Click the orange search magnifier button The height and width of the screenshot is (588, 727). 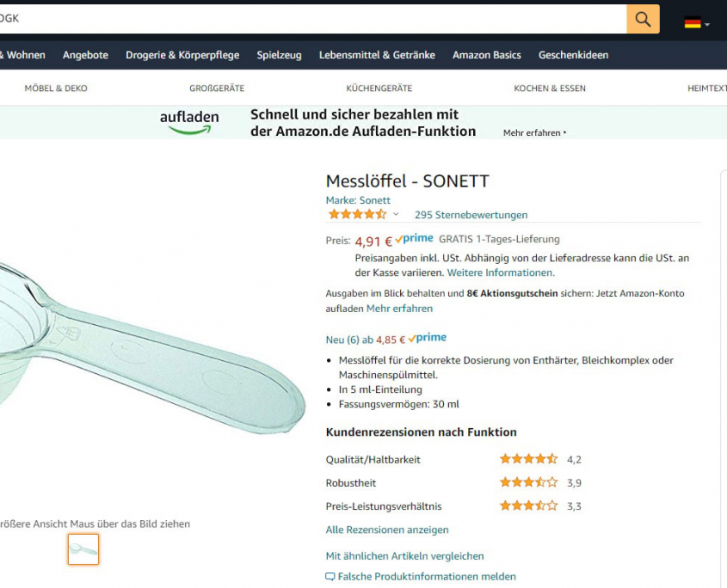pyautogui.click(x=643, y=19)
